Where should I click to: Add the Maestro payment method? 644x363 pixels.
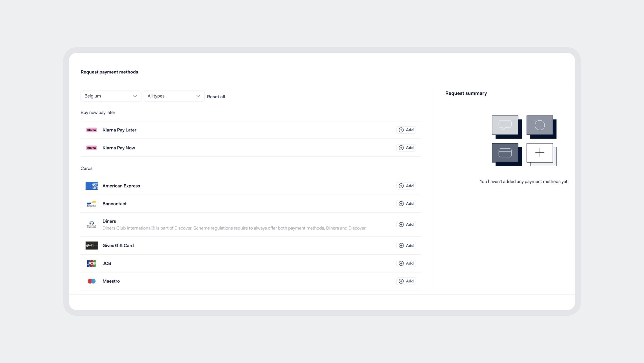(x=406, y=281)
